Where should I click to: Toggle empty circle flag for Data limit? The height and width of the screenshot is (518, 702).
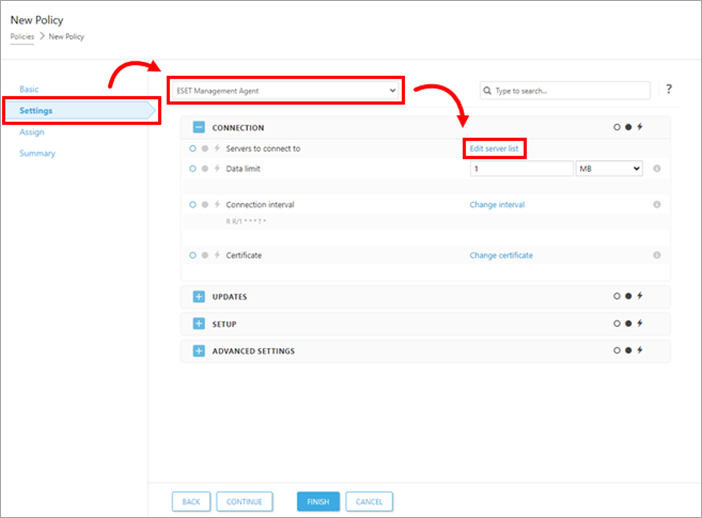coord(193,169)
